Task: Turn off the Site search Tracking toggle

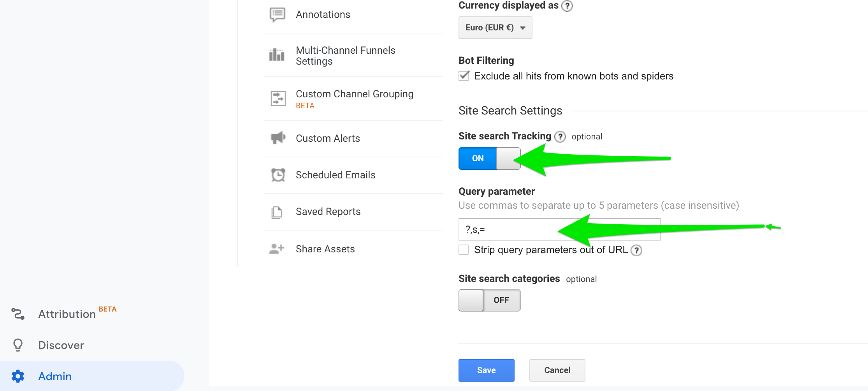Action: pos(489,159)
